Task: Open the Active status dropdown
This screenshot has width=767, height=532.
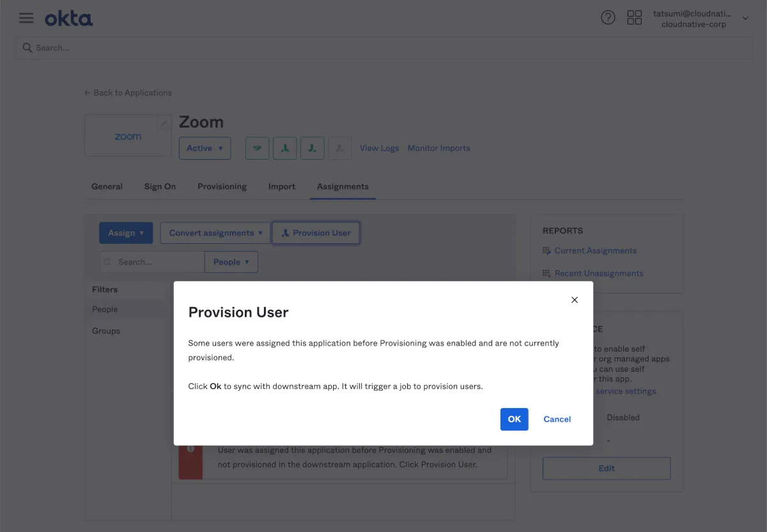Action: [x=205, y=148]
